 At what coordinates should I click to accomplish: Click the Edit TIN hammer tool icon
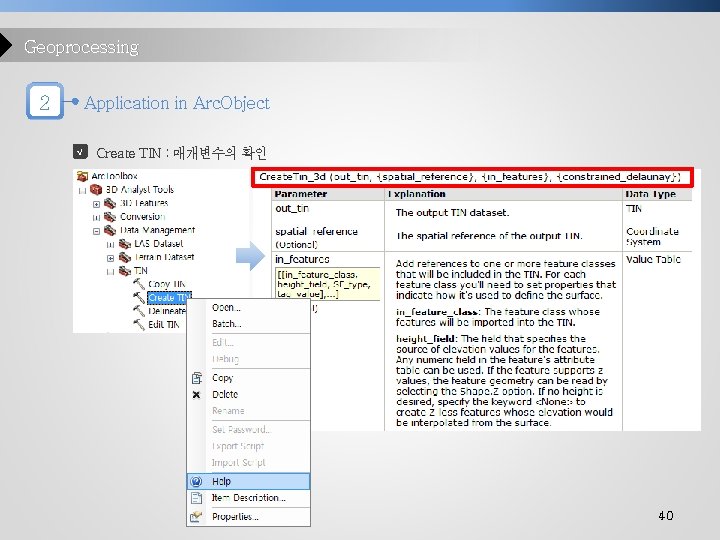point(139,324)
